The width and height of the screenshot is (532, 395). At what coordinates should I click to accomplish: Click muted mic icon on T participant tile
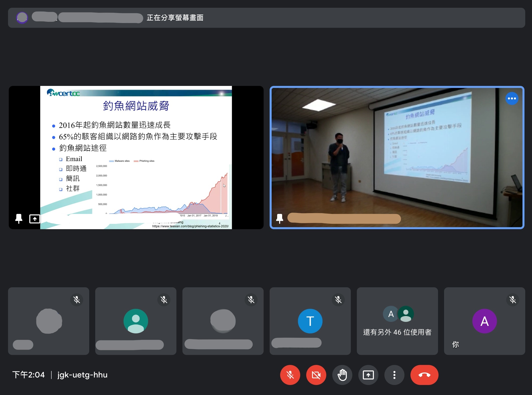(x=338, y=300)
